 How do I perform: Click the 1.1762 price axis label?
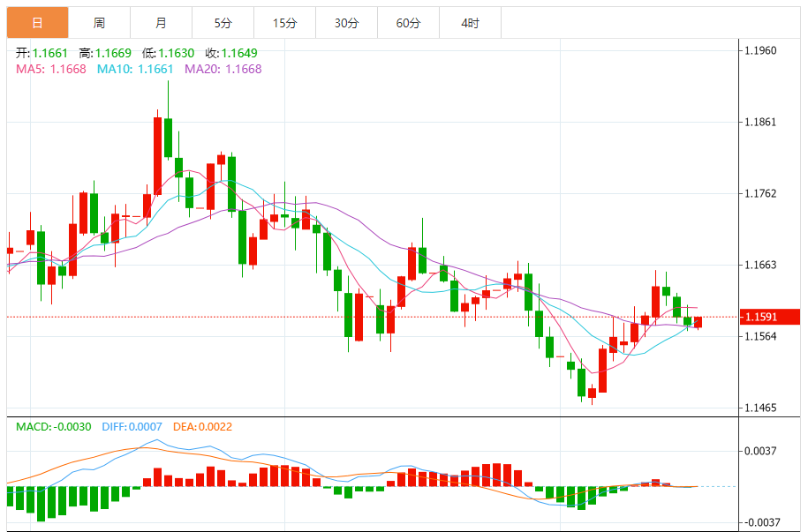point(760,193)
